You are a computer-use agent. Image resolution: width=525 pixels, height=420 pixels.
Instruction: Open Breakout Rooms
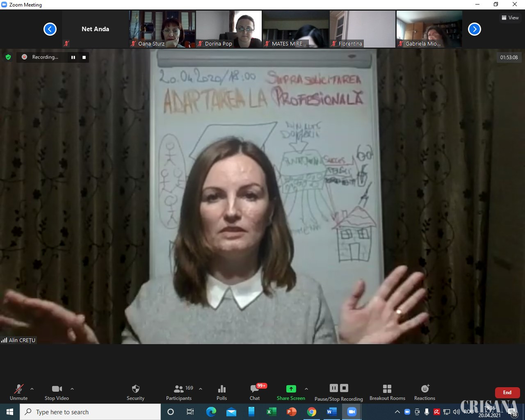click(x=387, y=392)
